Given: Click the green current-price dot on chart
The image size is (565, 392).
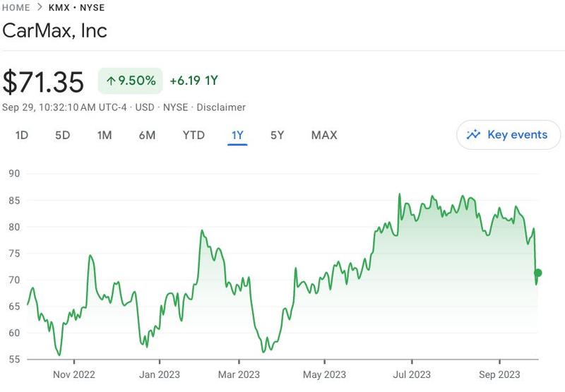Looking at the screenshot, I should [x=537, y=273].
